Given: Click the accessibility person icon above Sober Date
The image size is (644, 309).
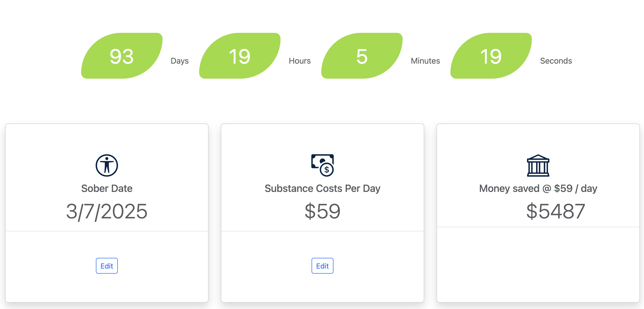Looking at the screenshot, I should (x=107, y=165).
